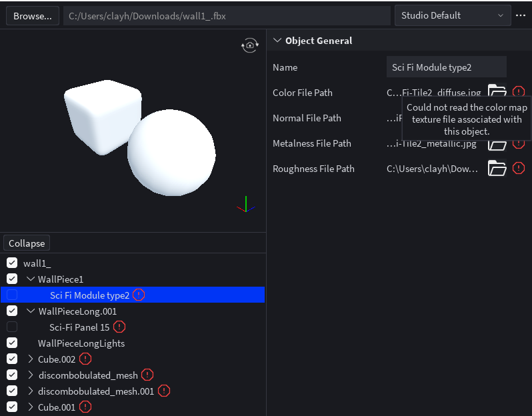The image size is (532, 416).
Task: Click the Browse... button
Action: 33,16
